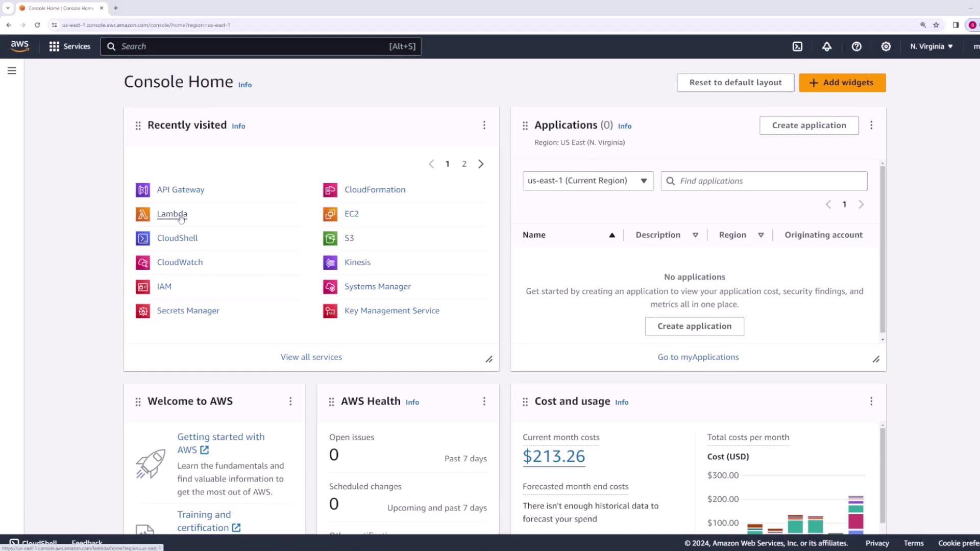Go to page 2 of Recently visited

(x=464, y=164)
